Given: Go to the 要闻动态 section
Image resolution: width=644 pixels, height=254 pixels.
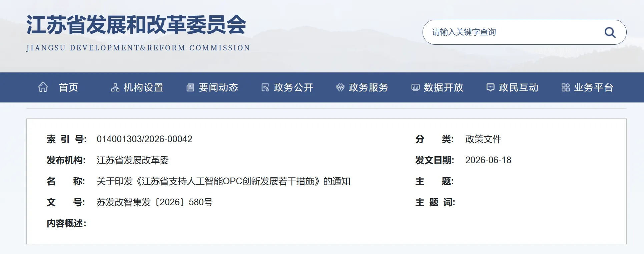Looking at the screenshot, I should (218, 87).
